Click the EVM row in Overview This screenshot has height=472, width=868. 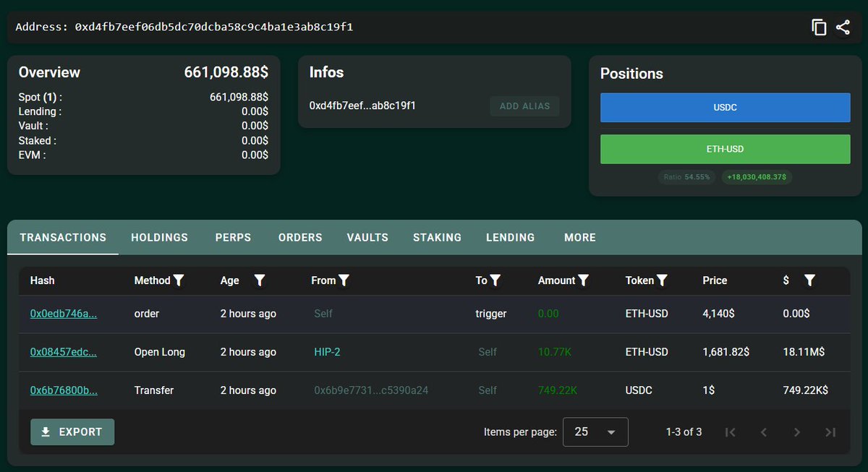(143, 155)
